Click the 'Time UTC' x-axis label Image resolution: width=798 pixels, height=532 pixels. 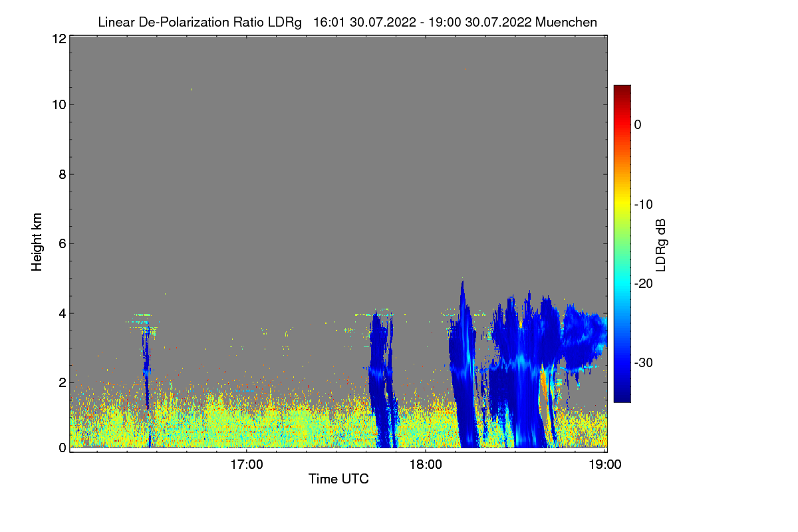[x=338, y=479]
